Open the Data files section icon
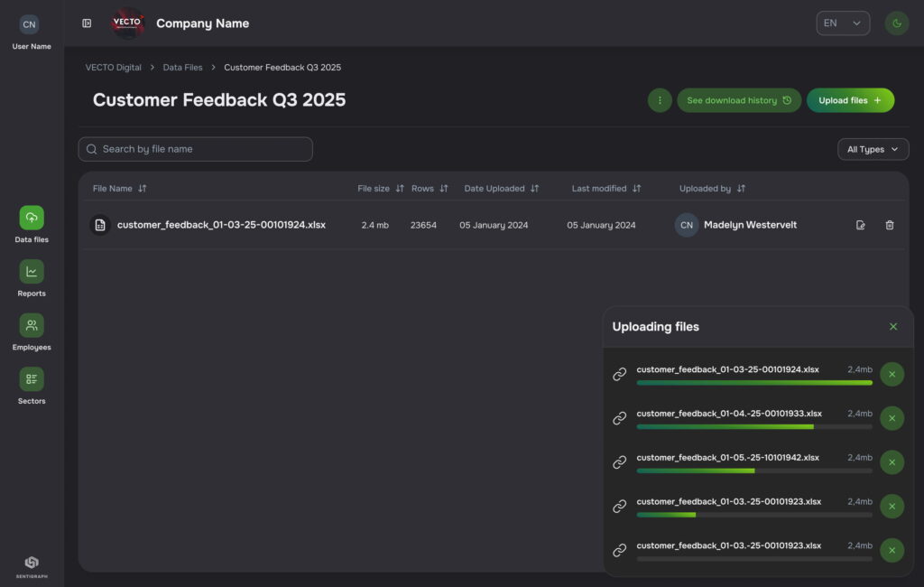This screenshot has width=924, height=587. pos(32,218)
